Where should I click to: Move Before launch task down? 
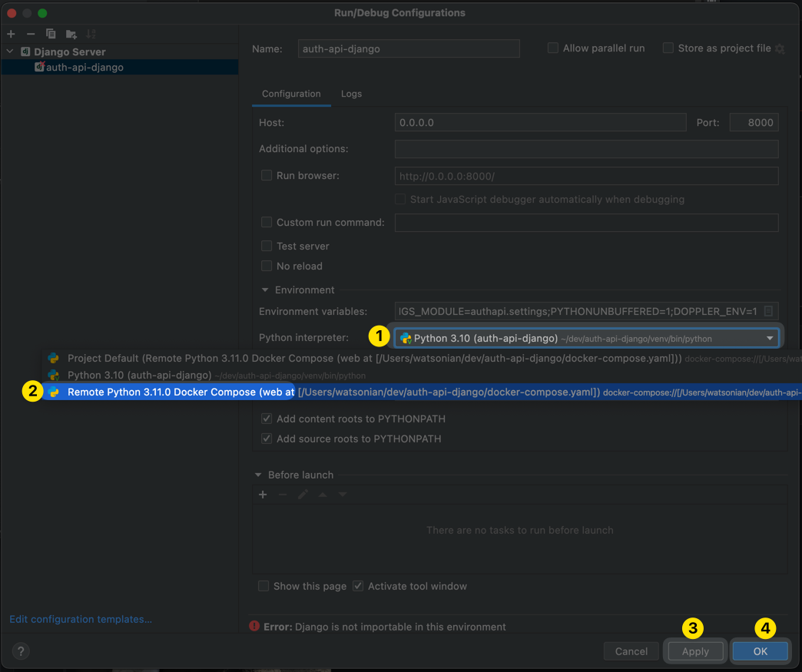tap(343, 495)
